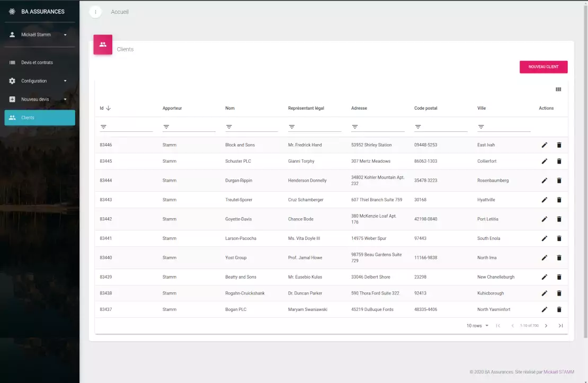
Task: Click the trash icon for Larson-Pacocha
Action: click(x=559, y=238)
